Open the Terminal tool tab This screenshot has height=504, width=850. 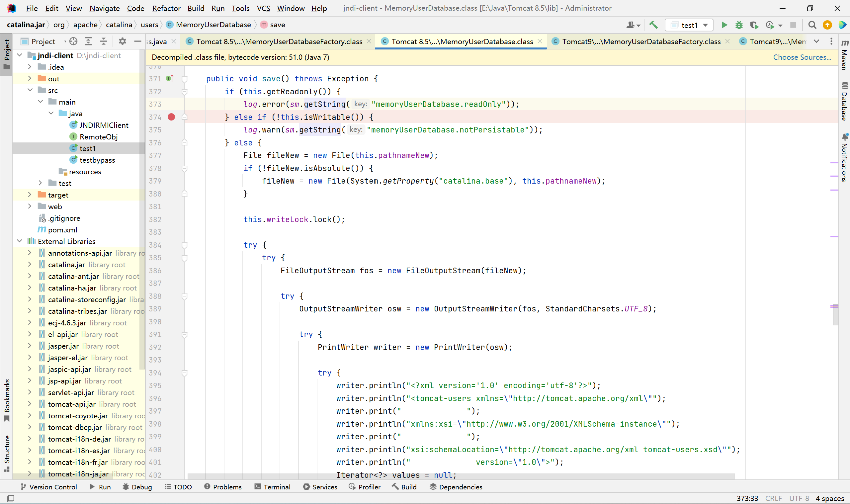coord(272,487)
